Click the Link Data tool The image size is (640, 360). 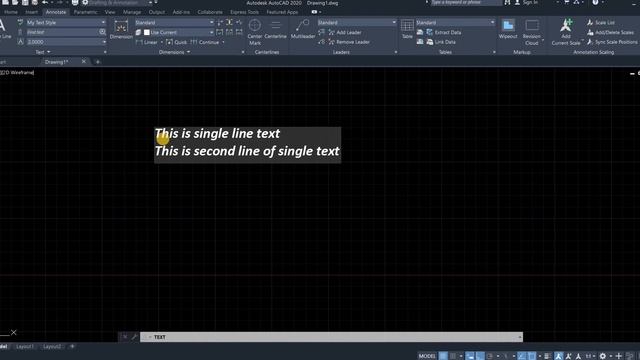441,42
